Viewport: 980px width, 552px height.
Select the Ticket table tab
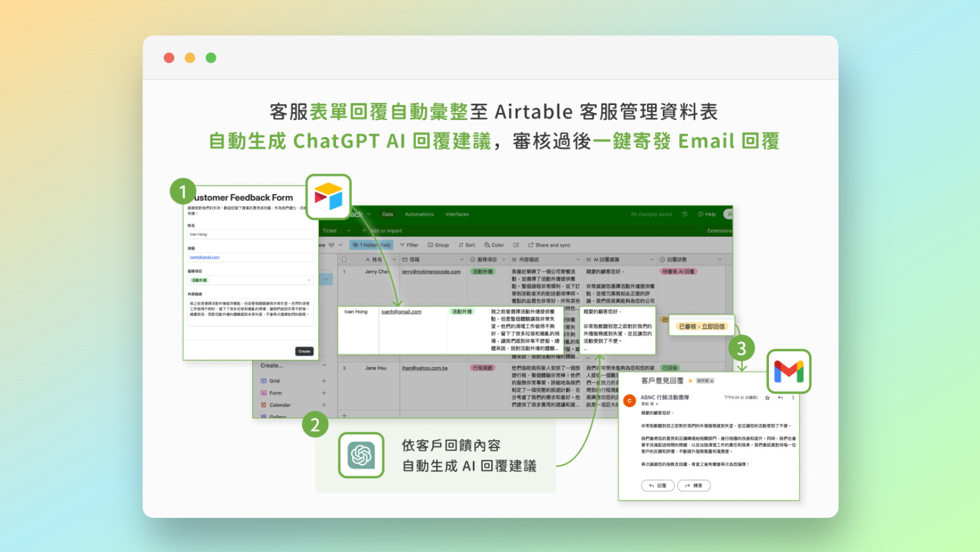tap(329, 231)
